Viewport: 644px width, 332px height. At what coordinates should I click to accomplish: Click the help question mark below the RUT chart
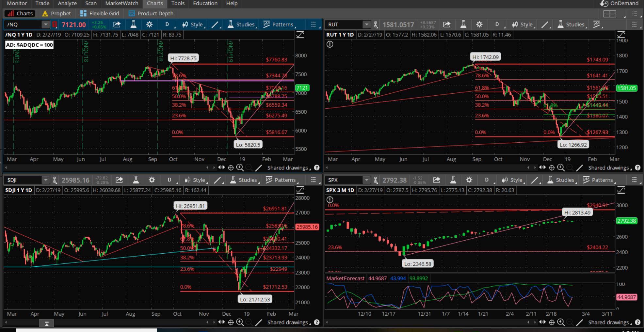pyautogui.click(x=637, y=167)
